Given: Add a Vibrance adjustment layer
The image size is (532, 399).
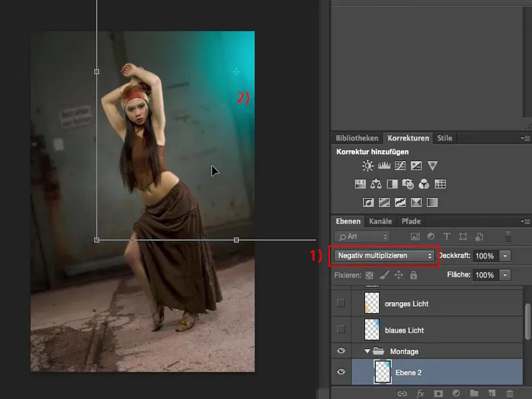Looking at the screenshot, I should (x=432, y=166).
